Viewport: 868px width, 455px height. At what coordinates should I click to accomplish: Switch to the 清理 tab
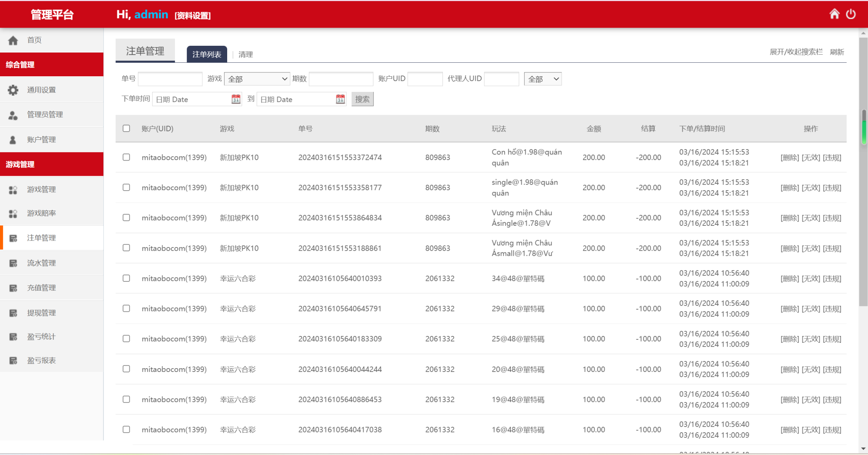[x=245, y=54]
